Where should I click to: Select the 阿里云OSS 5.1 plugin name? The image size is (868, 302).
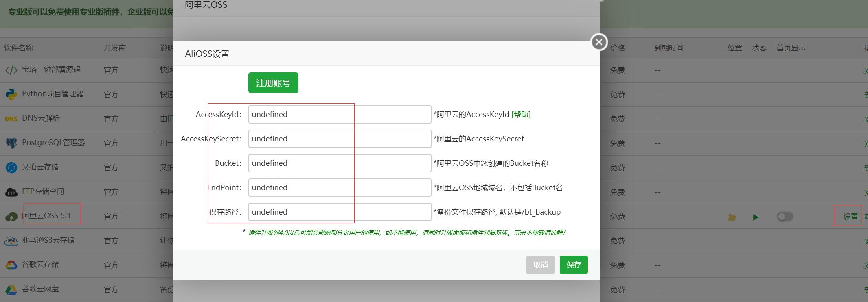tap(46, 216)
